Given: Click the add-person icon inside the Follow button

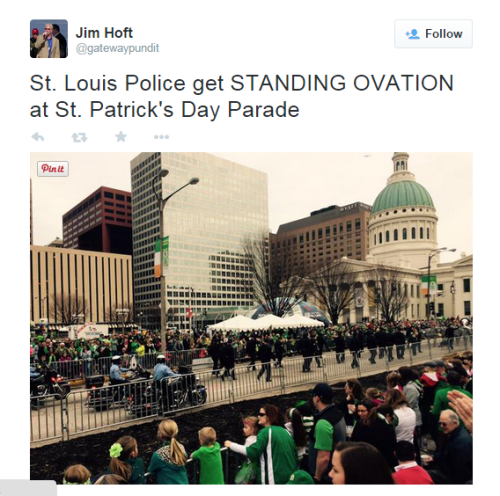Looking at the screenshot, I should 413,34.
